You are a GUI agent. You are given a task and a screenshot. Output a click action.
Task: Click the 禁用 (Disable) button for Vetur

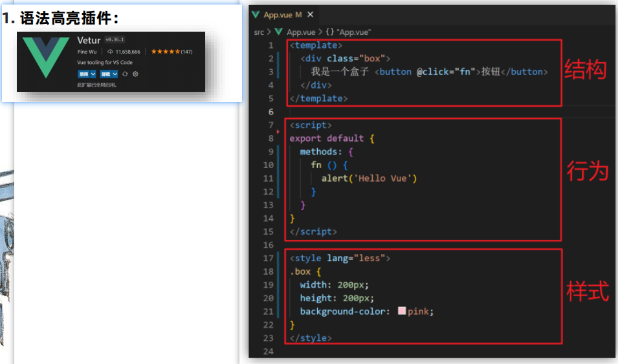83,74
